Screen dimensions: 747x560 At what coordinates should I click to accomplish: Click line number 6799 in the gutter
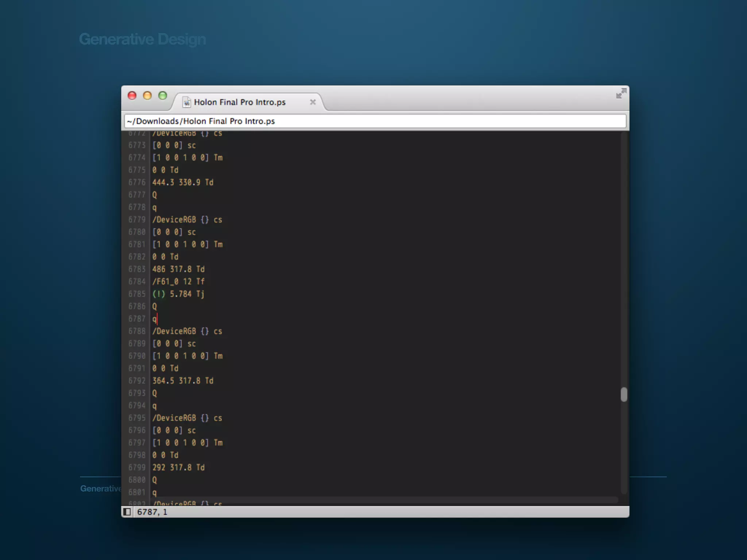pyautogui.click(x=137, y=467)
